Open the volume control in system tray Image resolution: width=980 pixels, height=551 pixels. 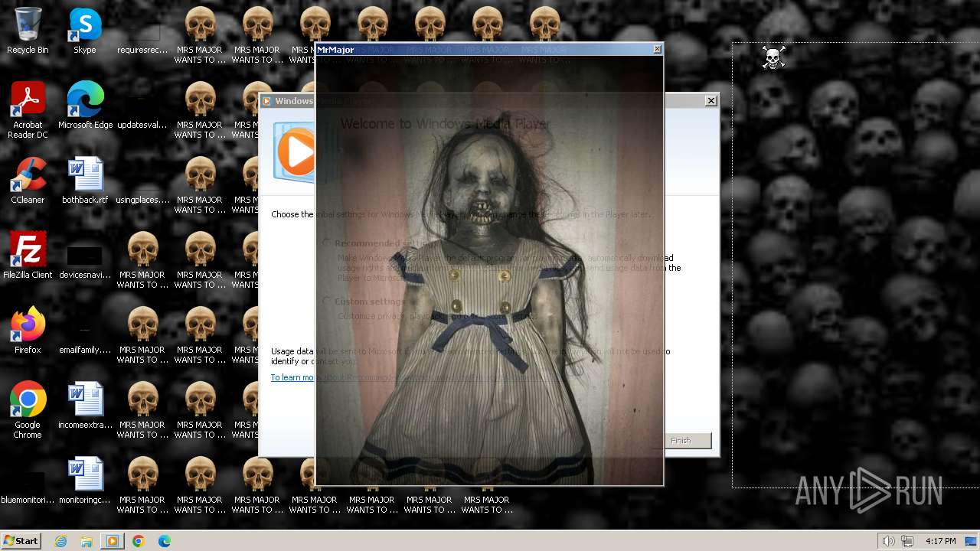click(888, 541)
